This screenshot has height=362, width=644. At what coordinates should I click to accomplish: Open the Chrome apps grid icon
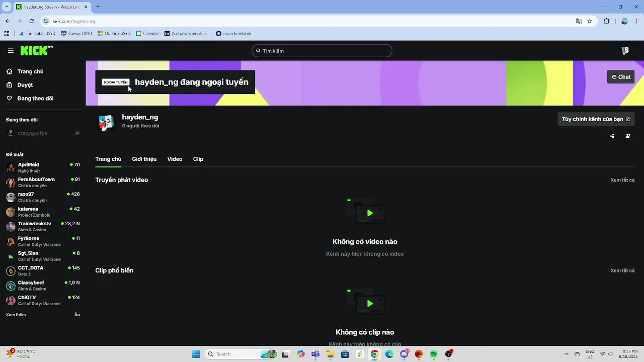[x=7, y=34]
